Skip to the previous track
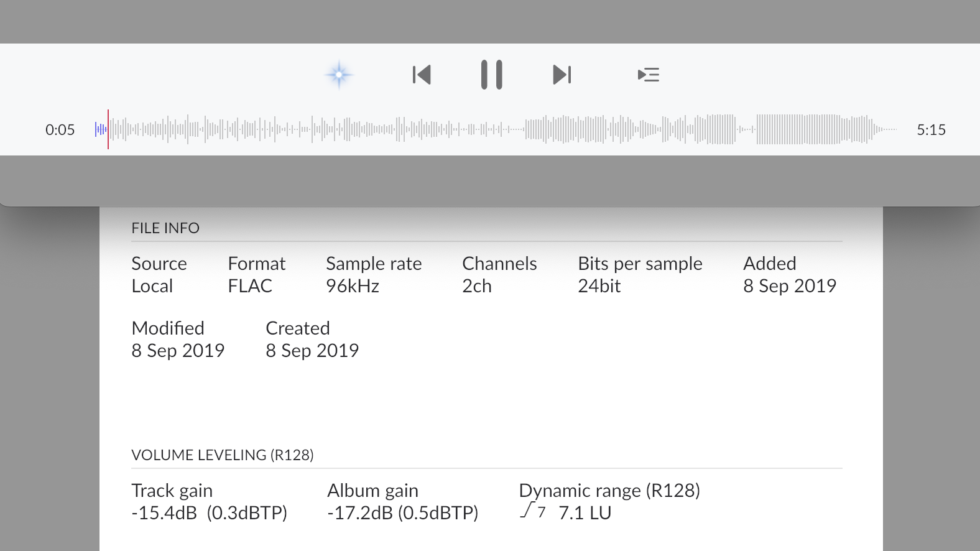980x551 pixels. (x=422, y=75)
